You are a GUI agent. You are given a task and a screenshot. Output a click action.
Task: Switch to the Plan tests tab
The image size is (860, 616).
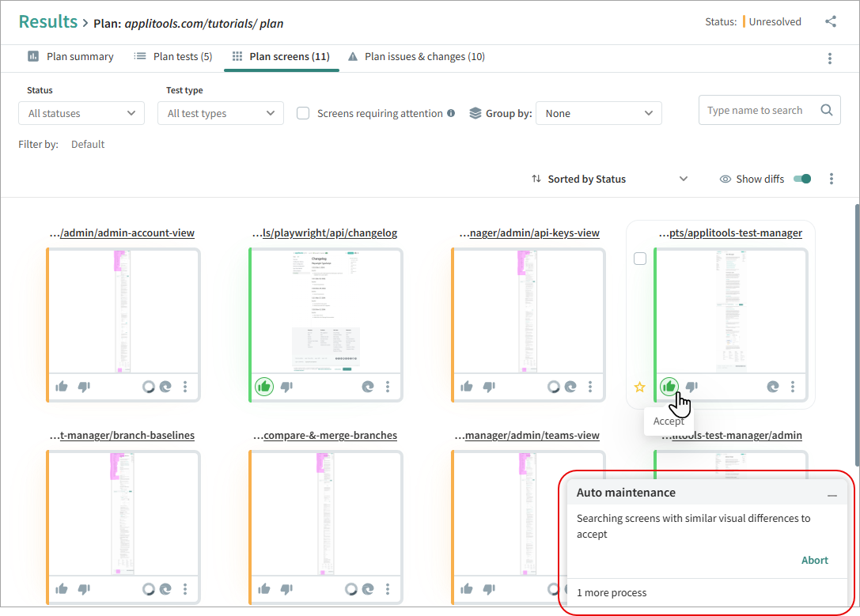[x=172, y=57]
